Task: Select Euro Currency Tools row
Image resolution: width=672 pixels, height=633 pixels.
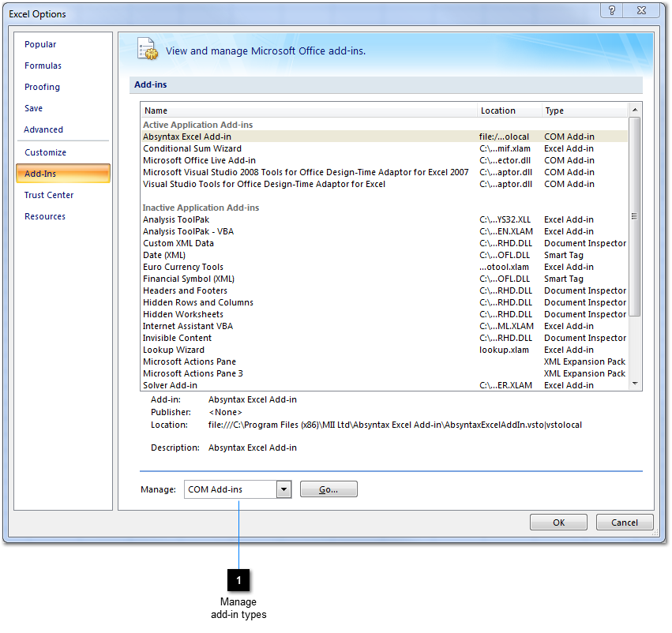Action: tap(385, 267)
